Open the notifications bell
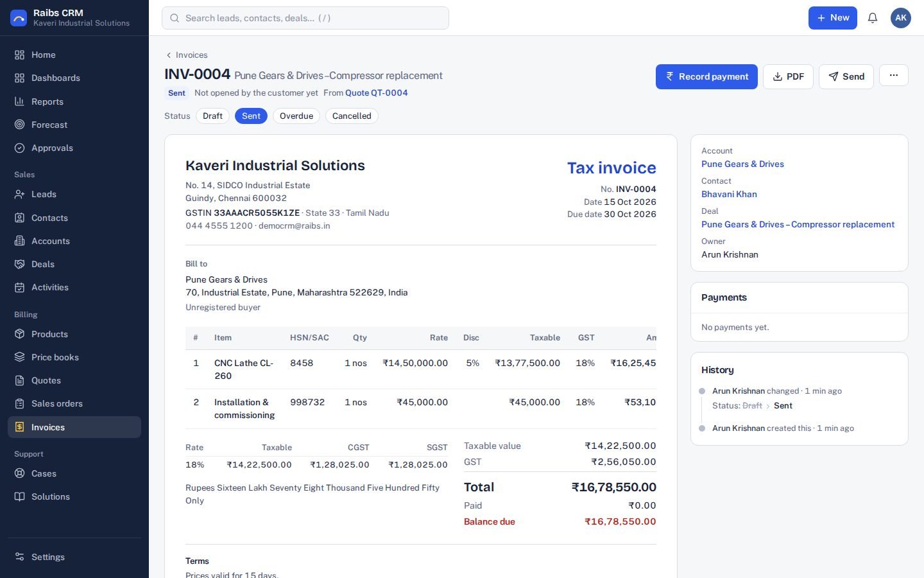The height and width of the screenshot is (578, 924). [x=873, y=18]
